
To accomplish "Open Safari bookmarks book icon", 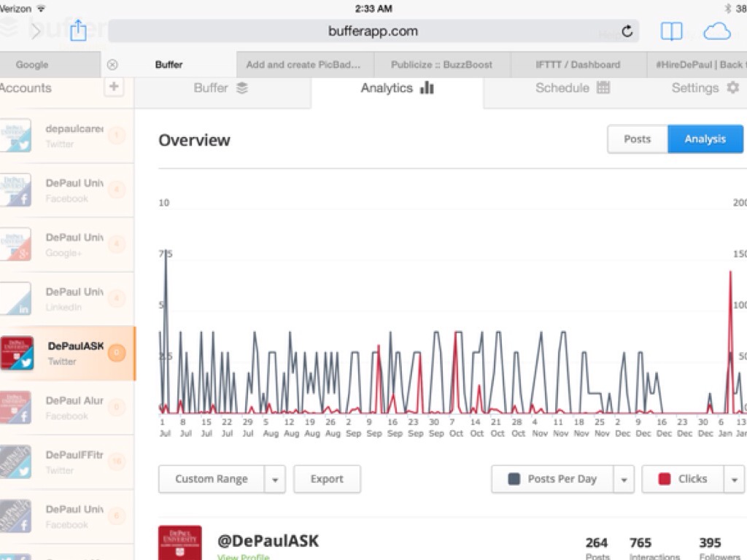I will (671, 31).
